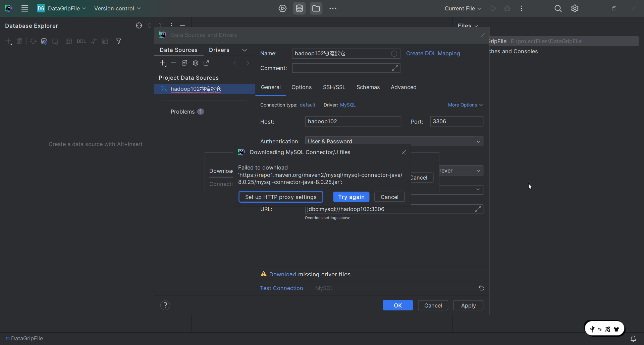
Task: Click Set up HTTP proxy settings button
Action: coord(281,197)
